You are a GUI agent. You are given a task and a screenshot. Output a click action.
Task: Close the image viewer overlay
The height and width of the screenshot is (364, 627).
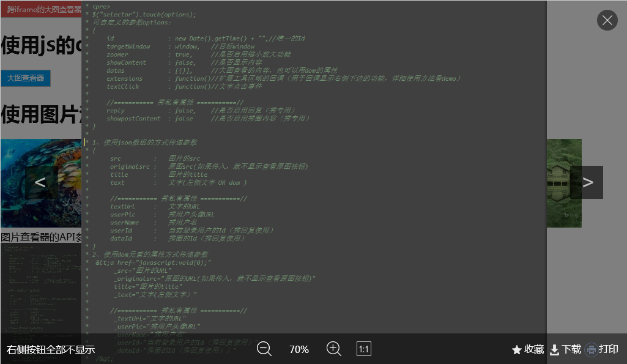pos(607,20)
